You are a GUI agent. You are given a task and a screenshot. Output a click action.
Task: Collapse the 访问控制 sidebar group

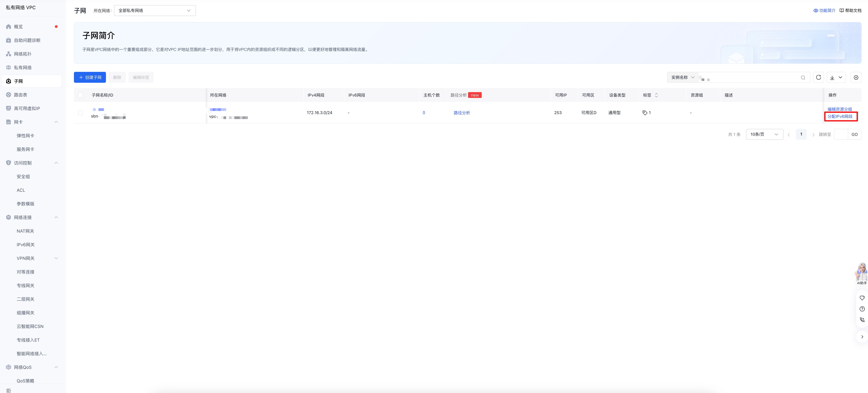pos(56,163)
